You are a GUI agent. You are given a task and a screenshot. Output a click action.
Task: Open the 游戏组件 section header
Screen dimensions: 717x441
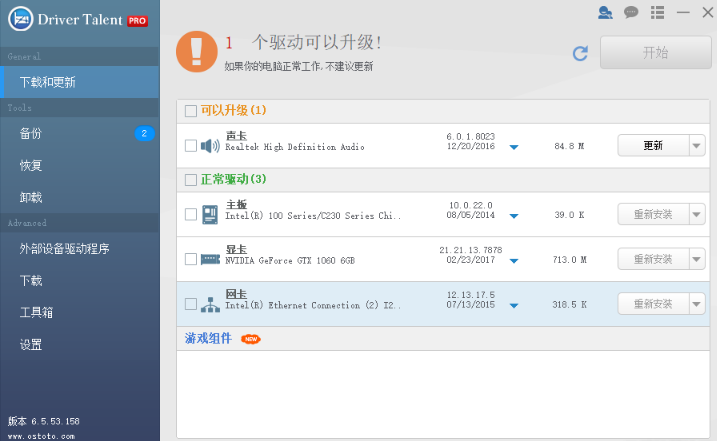[208, 338]
